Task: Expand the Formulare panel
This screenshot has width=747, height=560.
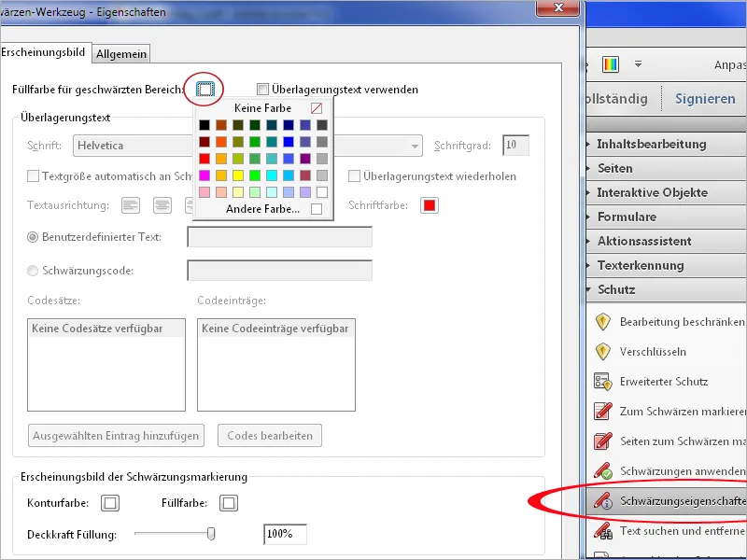Action: (666, 217)
